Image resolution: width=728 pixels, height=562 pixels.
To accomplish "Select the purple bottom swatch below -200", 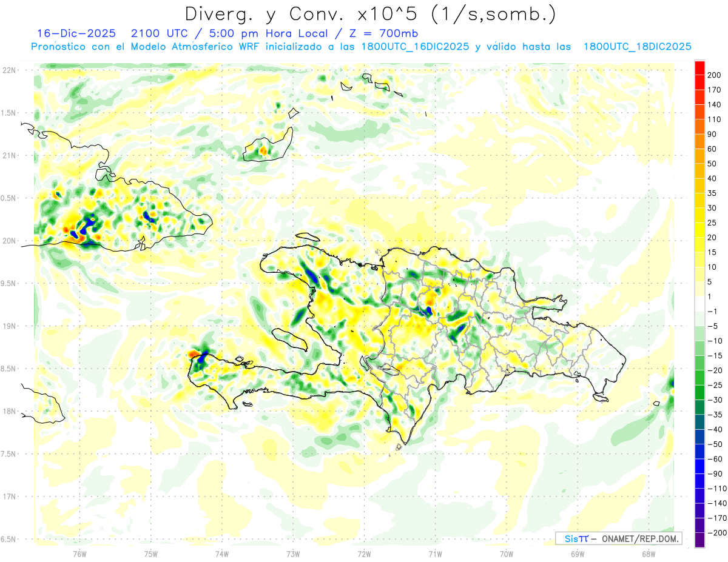I will pos(699,540).
